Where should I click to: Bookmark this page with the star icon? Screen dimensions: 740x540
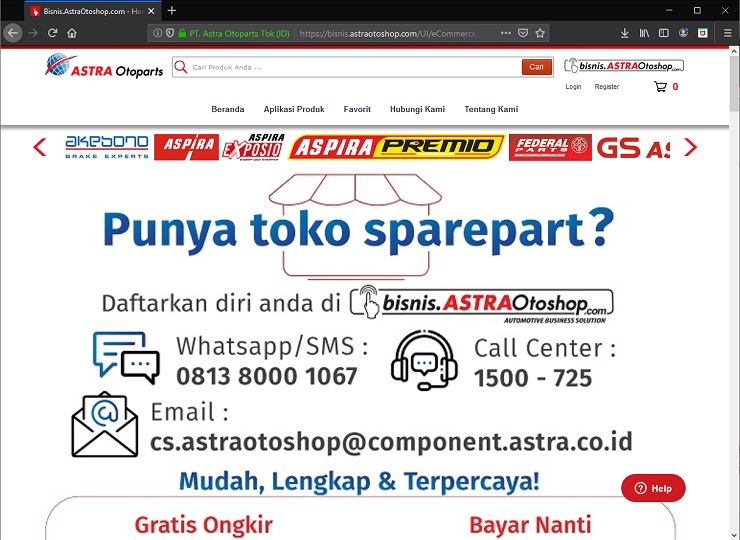[x=540, y=33]
